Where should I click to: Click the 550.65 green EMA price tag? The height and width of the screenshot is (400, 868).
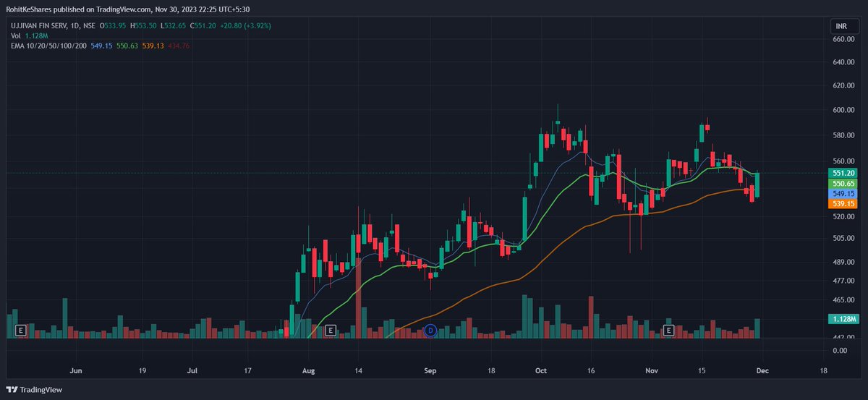coord(844,184)
